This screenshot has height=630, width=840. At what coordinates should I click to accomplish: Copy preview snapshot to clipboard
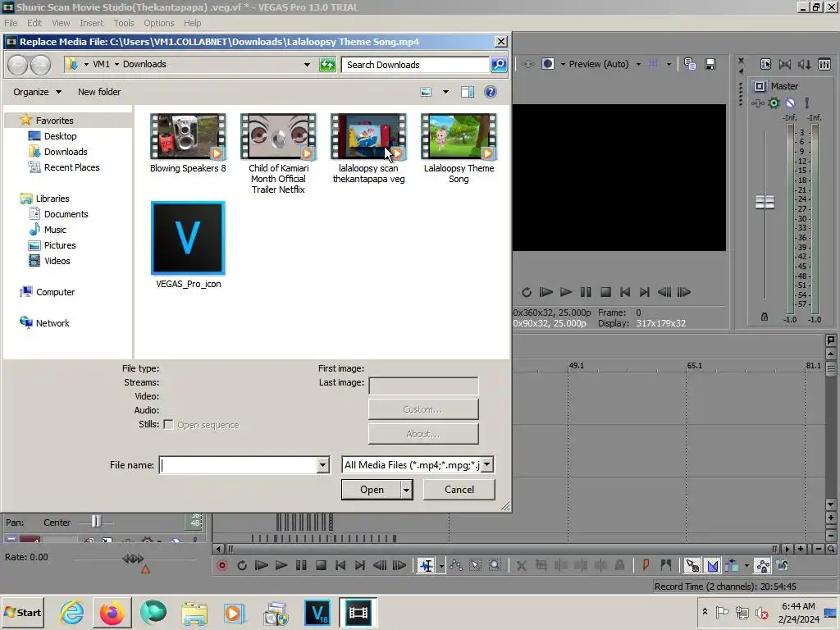pyautogui.click(x=690, y=64)
